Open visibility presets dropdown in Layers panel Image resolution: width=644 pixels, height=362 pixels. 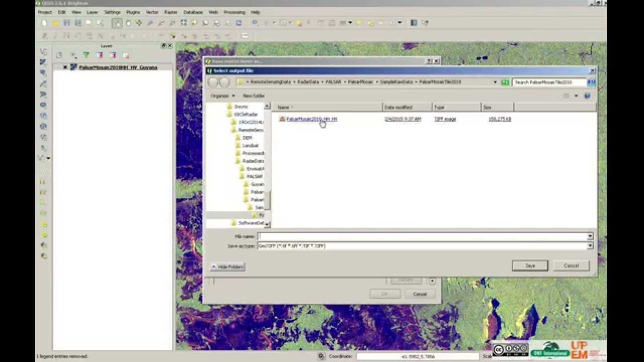click(73, 55)
